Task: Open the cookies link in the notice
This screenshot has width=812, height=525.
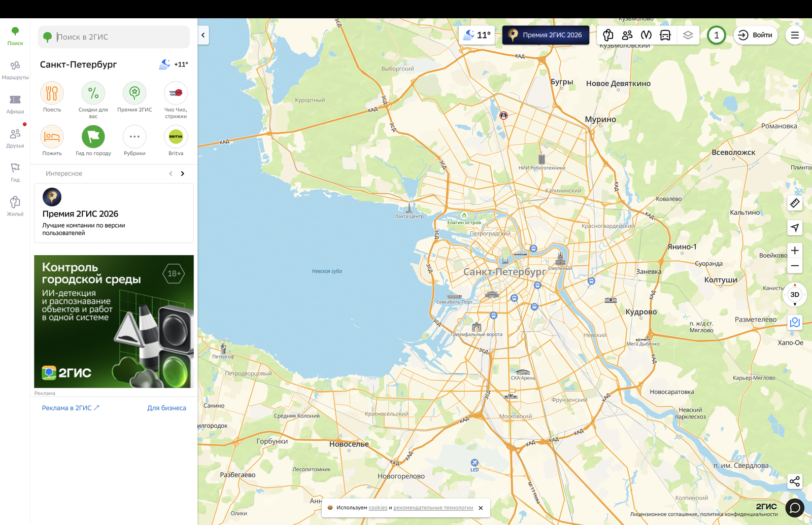Action: (x=378, y=508)
